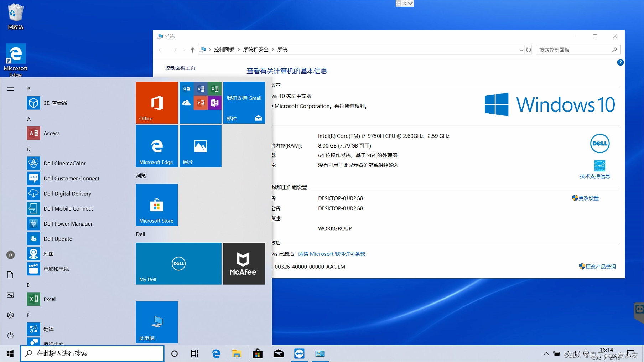Viewport: 644px width, 362px height.
Task: Open Mail from the taskbar
Action: [278, 353]
